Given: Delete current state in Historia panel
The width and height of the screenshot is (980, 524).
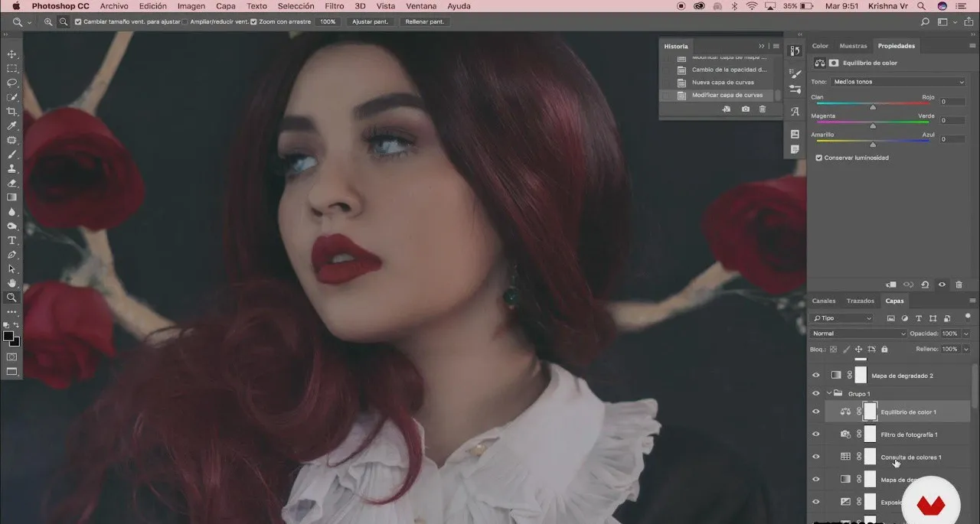Looking at the screenshot, I should [762, 109].
